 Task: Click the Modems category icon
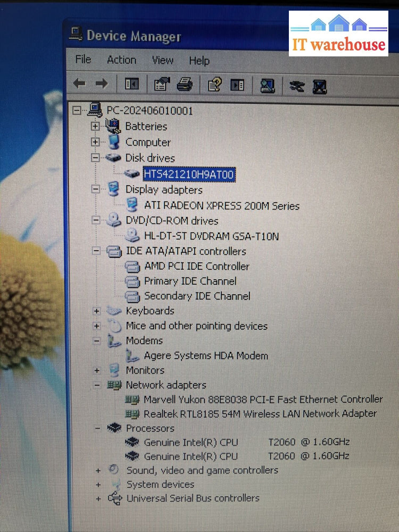[x=114, y=341]
